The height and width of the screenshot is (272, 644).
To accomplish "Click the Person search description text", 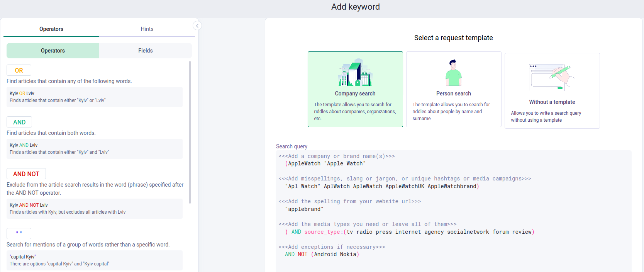I will click(451, 112).
